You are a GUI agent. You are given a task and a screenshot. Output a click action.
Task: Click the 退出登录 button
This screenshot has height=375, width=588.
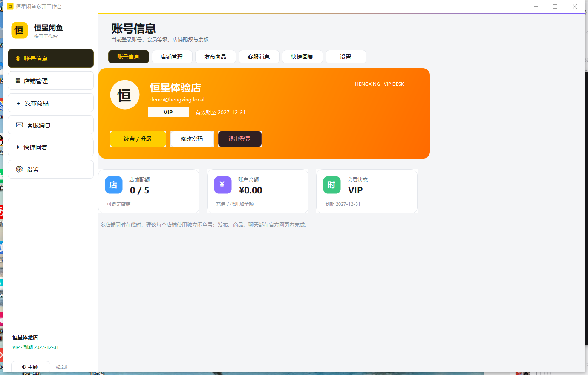tap(240, 139)
